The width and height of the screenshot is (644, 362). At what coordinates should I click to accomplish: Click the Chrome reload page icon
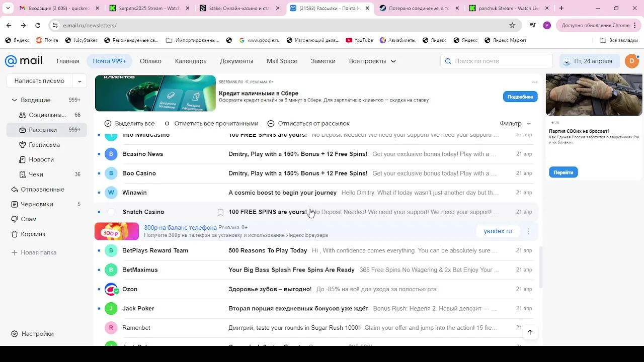pyautogui.click(x=38, y=25)
